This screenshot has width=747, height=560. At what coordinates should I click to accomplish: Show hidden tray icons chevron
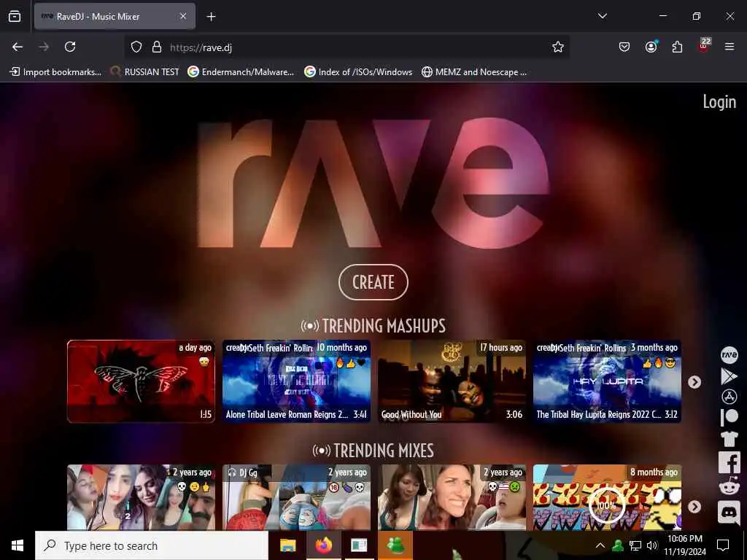(600, 545)
